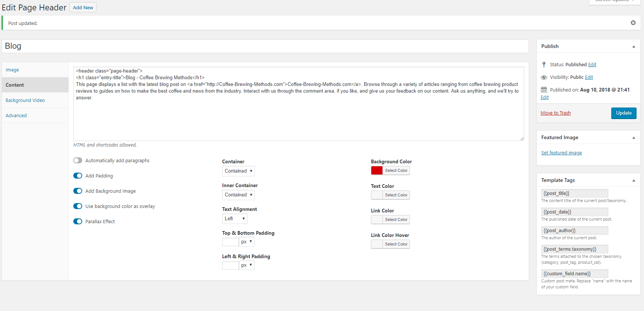The image size is (644, 311).
Task: Click the Blog title field
Action: point(265,46)
